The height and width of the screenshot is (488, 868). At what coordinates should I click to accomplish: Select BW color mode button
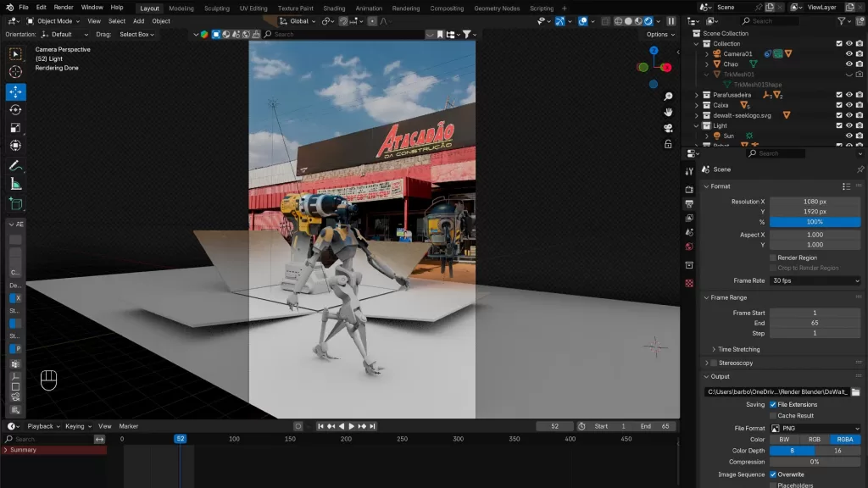point(784,440)
